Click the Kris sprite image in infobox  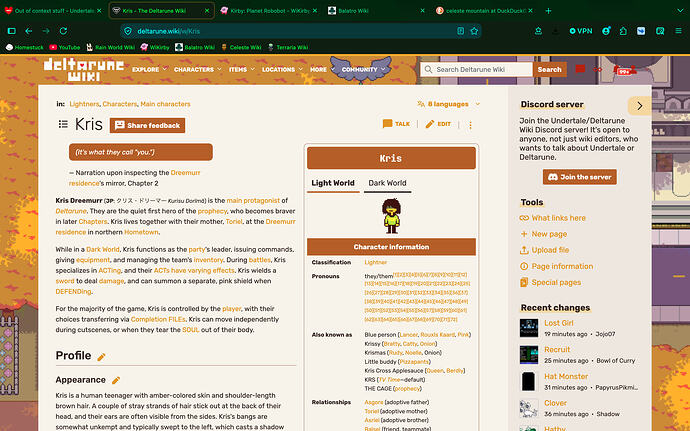tap(391, 216)
